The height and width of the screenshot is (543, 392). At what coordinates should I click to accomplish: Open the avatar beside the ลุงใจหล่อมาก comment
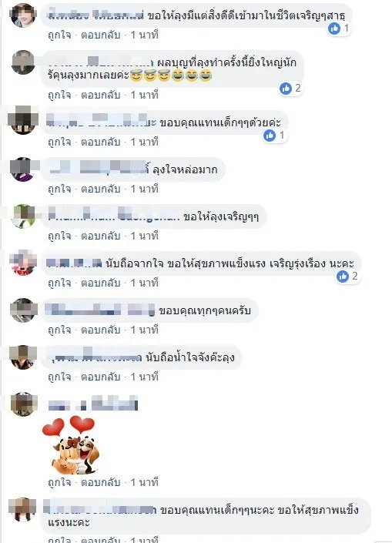coord(22,169)
